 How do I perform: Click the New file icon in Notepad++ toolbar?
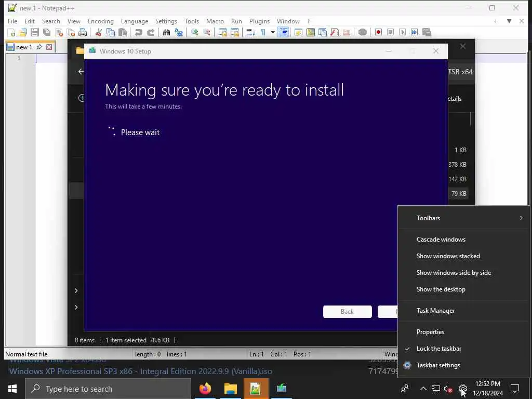click(11, 33)
